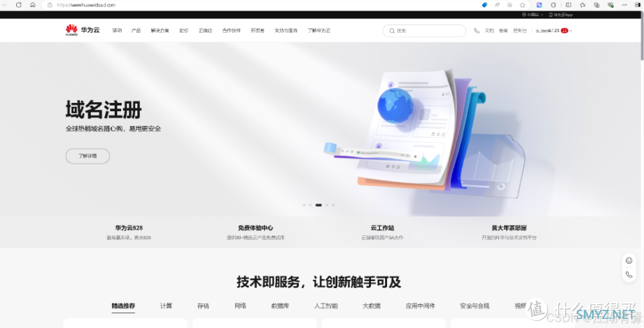Click the browser back arrow
The image size is (644, 328).
(6, 5)
